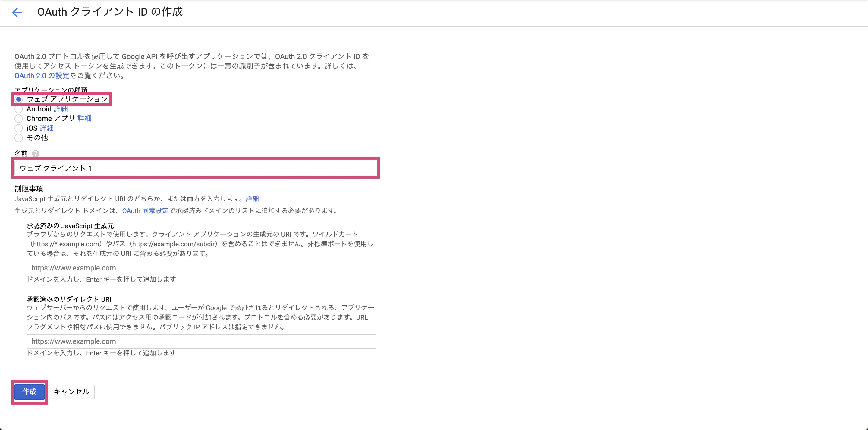The image size is (868, 430).
Task: Open the 詳細 link beside Chrome アプリ
Action: 84,119
